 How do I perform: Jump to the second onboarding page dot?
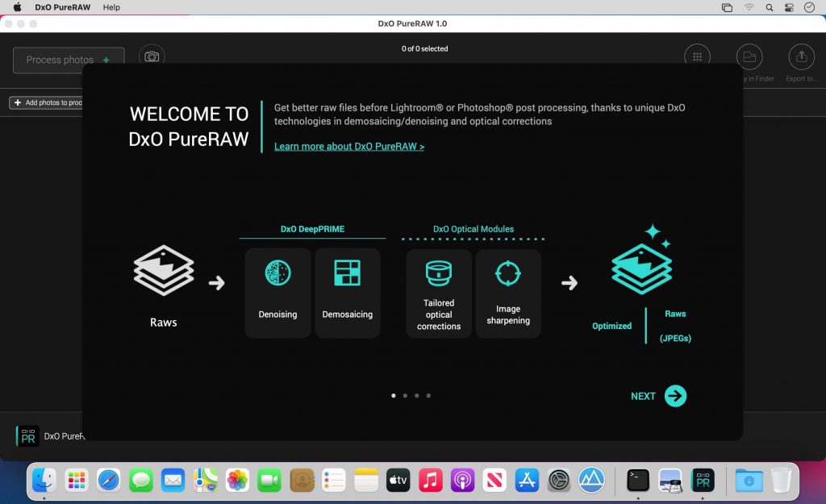(x=405, y=396)
